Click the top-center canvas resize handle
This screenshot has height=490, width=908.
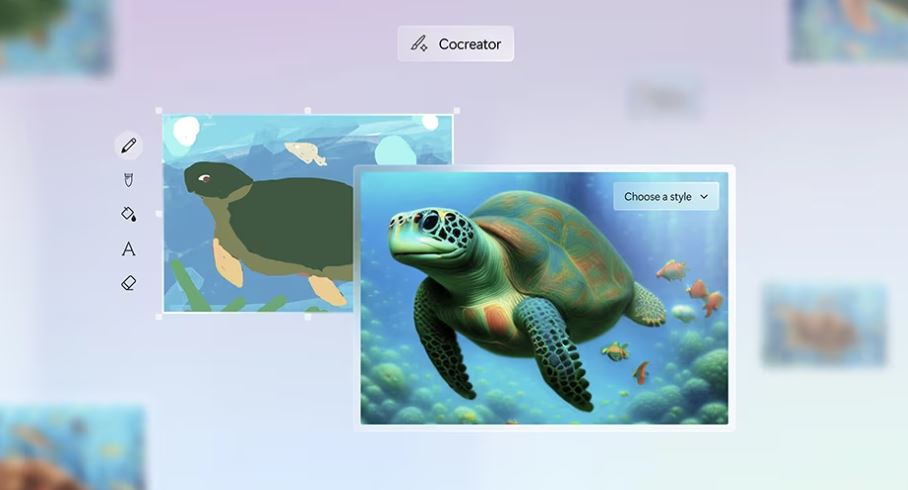tap(307, 111)
